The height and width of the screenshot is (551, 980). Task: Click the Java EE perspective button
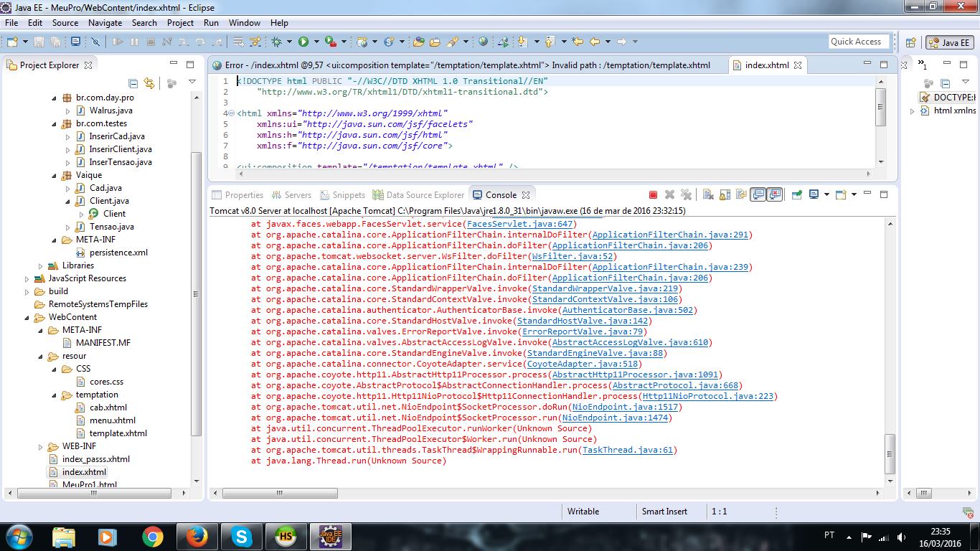(x=949, y=42)
